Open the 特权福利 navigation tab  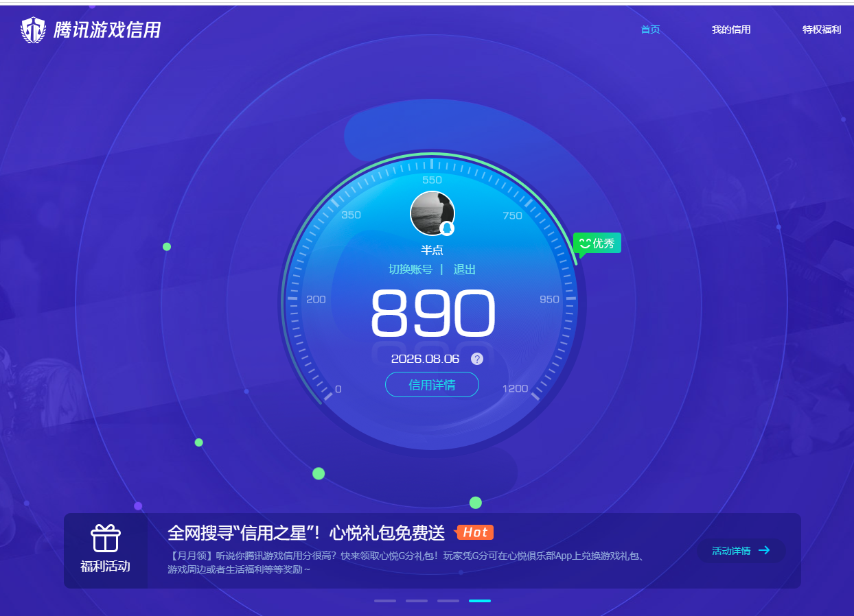pos(822,29)
